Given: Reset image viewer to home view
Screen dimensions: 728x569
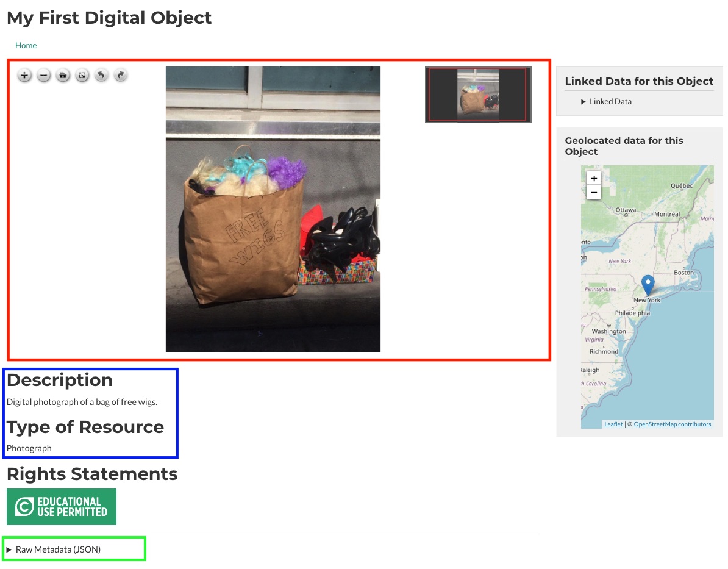Looking at the screenshot, I should coord(63,76).
